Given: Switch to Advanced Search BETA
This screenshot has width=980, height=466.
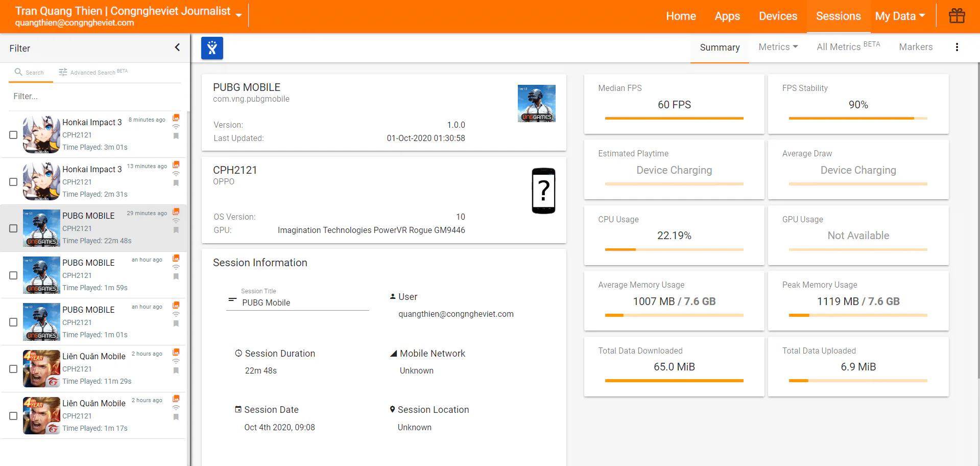Looking at the screenshot, I should click(x=93, y=73).
